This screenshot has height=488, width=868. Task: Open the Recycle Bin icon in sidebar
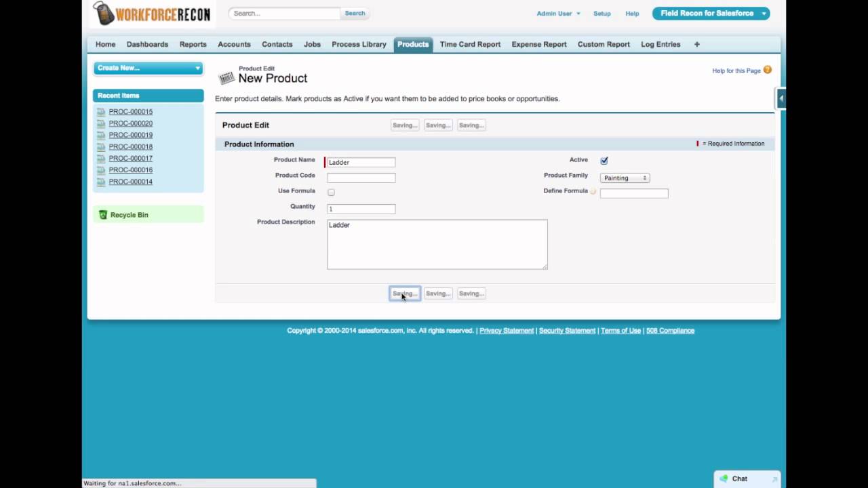pos(103,215)
